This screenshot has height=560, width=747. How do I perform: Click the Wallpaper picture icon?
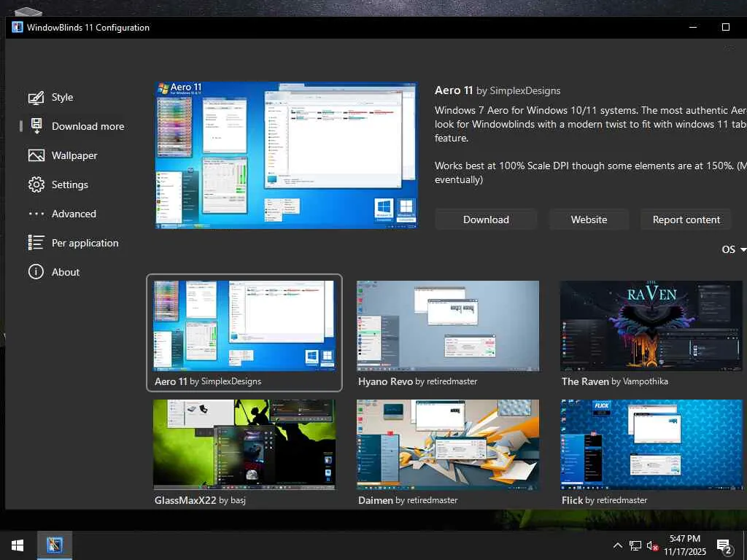pyautogui.click(x=36, y=156)
